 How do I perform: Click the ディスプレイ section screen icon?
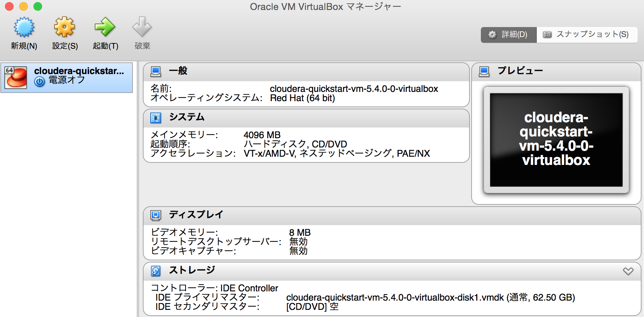156,215
